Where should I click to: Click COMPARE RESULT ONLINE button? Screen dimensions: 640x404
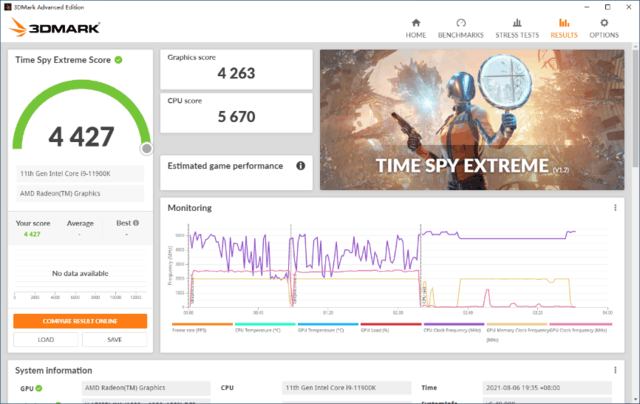pos(80,321)
